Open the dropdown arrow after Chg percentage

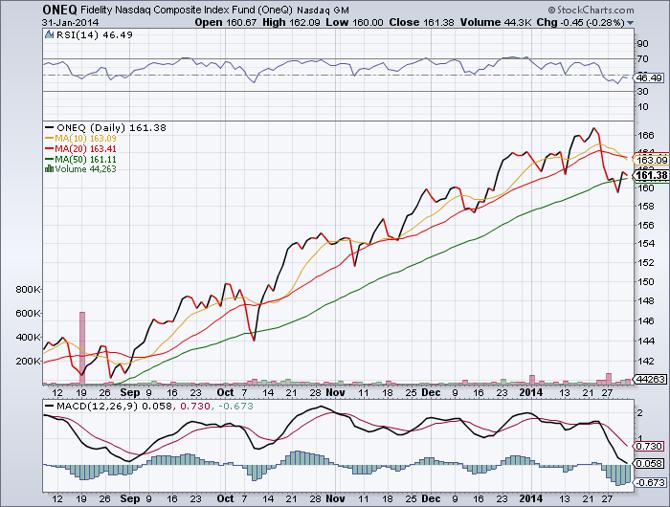pyautogui.click(x=630, y=23)
